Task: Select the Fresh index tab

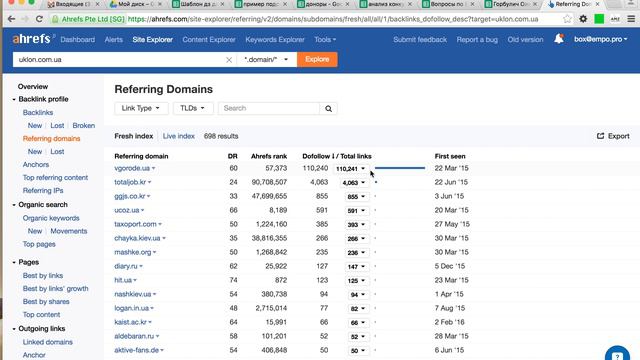Action: pyautogui.click(x=134, y=136)
